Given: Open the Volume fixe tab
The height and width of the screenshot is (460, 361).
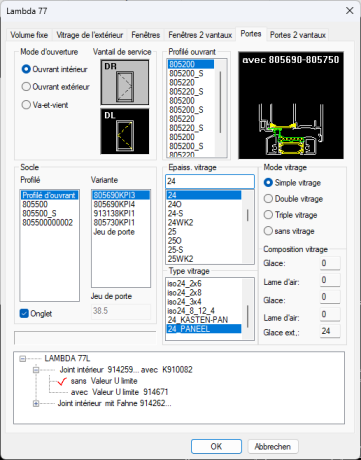Looking at the screenshot, I should (29, 35).
